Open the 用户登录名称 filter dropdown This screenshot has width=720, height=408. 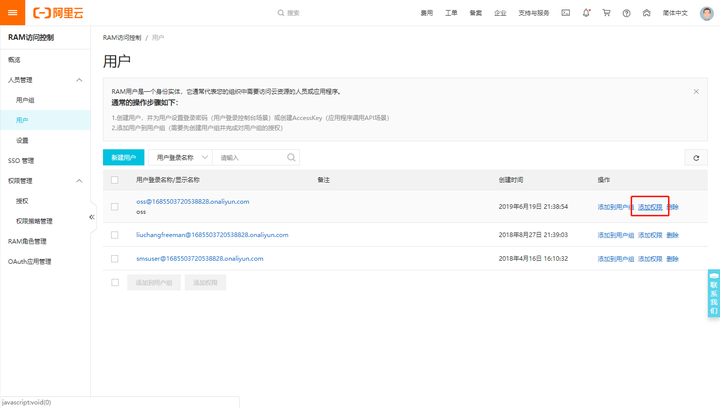point(180,157)
